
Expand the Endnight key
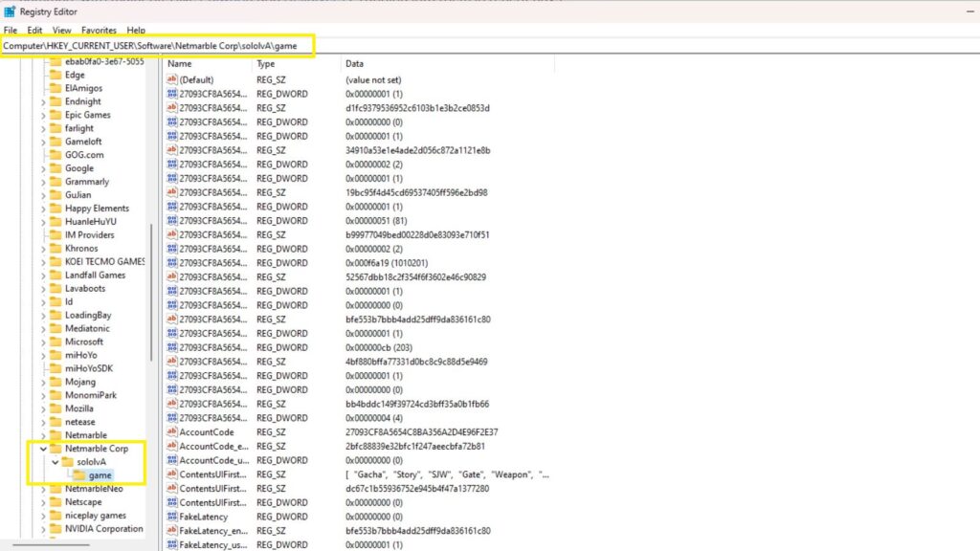(43, 101)
